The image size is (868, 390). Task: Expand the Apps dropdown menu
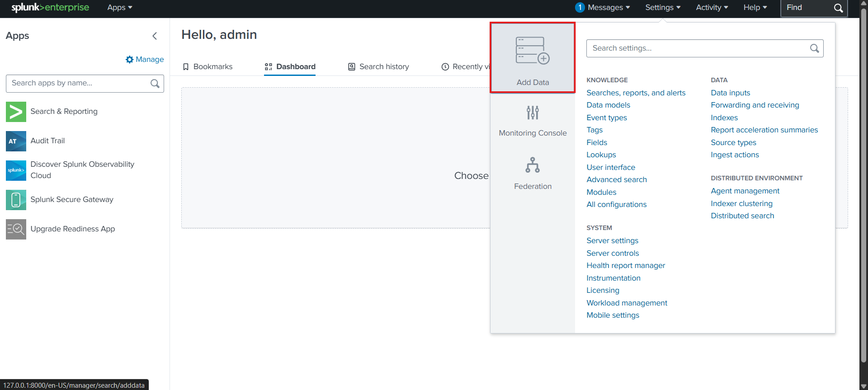(x=120, y=8)
